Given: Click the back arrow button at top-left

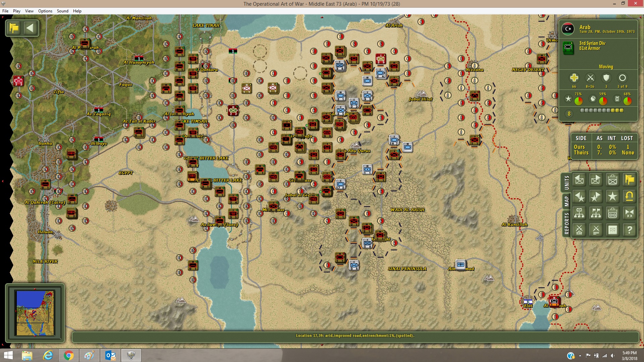Looking at the screenshot, I should [x=30, y=28].
